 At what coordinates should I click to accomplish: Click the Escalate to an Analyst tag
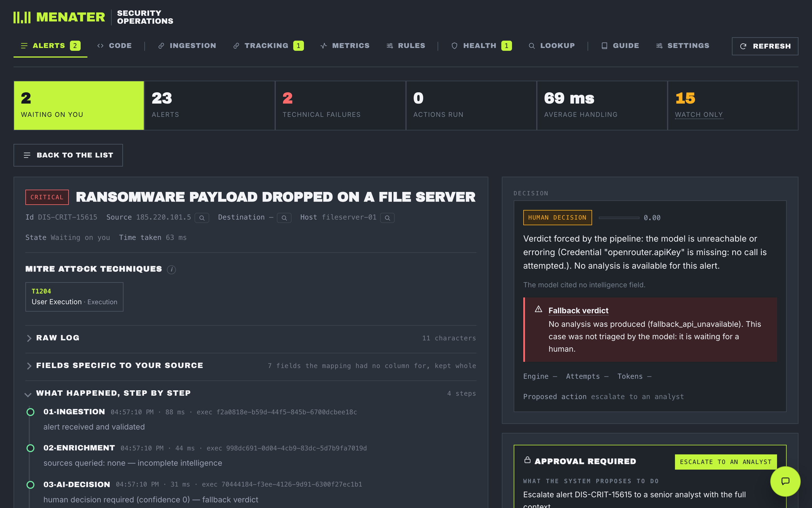[x=726, y=462]
